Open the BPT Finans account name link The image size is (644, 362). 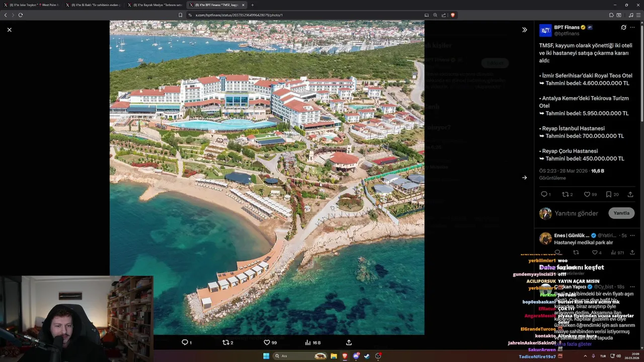coord(567,27)
